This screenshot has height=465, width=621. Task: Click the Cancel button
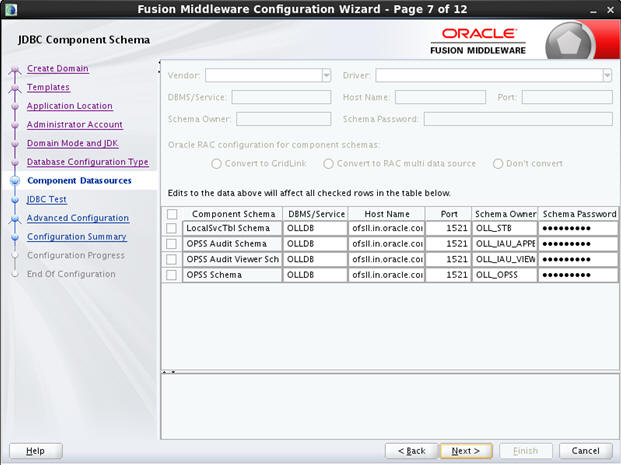(585, 451)
